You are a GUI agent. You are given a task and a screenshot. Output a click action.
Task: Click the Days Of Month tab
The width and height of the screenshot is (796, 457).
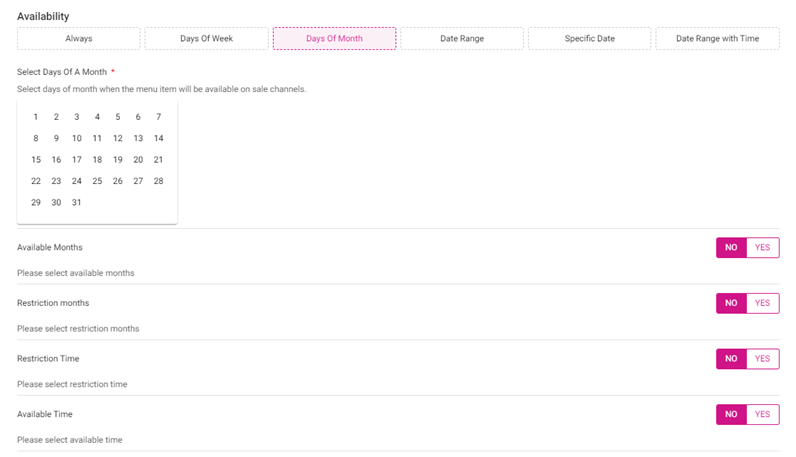[334, 39]
